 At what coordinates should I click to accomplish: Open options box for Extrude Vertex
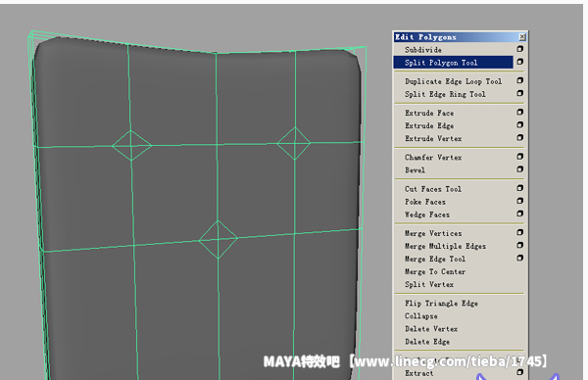pos(519,137)
